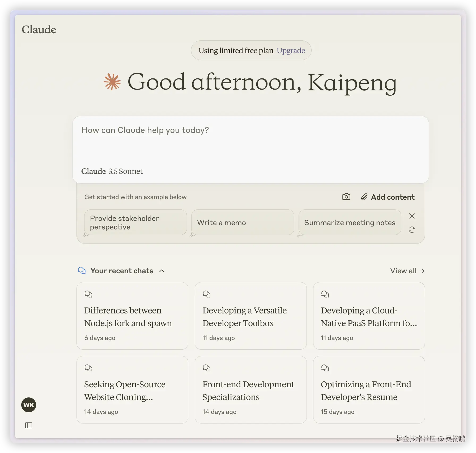Choose the 'Write a memo' example
The image size is (476, 453).
(243, 222)
